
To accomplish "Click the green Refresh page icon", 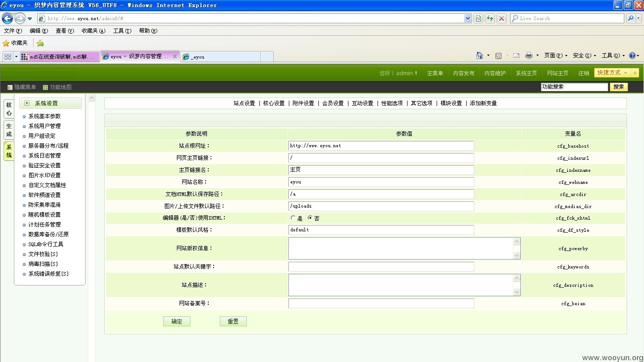I will click(490, 18).
